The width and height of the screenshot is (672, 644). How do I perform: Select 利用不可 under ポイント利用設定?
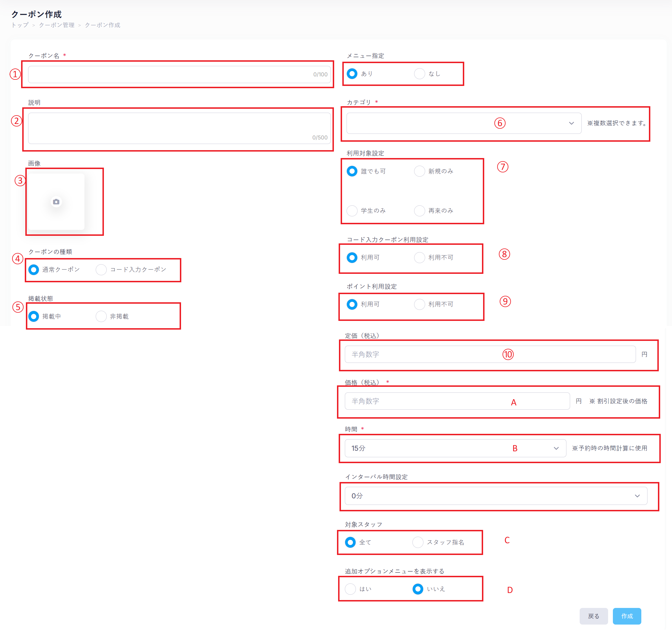point(420,304)
